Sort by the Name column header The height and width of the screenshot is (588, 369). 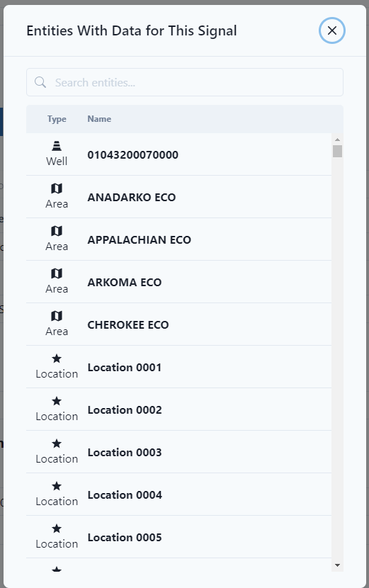pos(99,119)
